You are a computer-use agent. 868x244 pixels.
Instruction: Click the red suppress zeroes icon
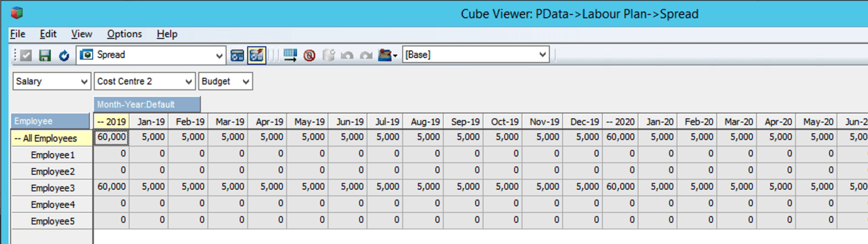309,55
